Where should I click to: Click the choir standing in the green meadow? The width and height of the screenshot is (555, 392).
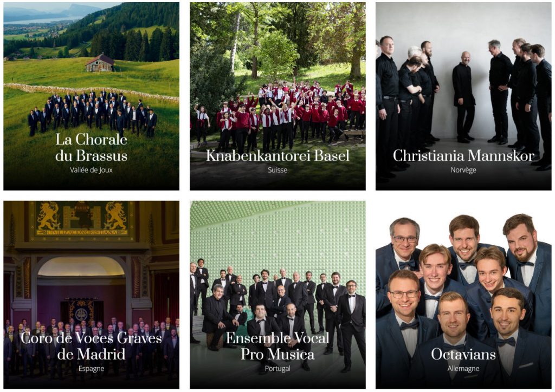pyautogui.click(x=92, y=113)
